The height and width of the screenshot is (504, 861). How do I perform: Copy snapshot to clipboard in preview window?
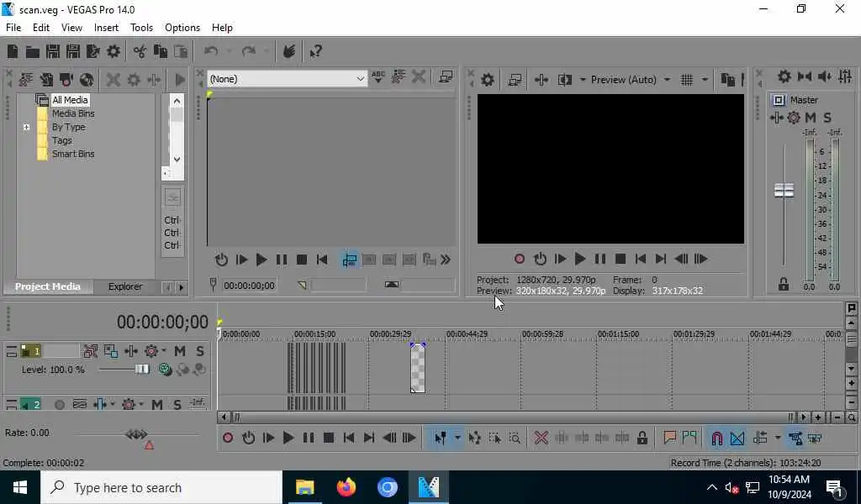[727, 80]
